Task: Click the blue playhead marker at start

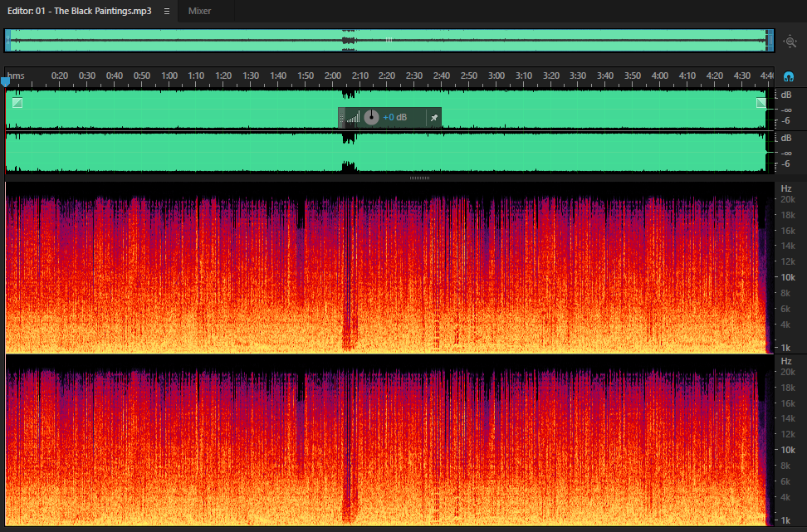Action: pyautogui.click(x=5, y=81)
